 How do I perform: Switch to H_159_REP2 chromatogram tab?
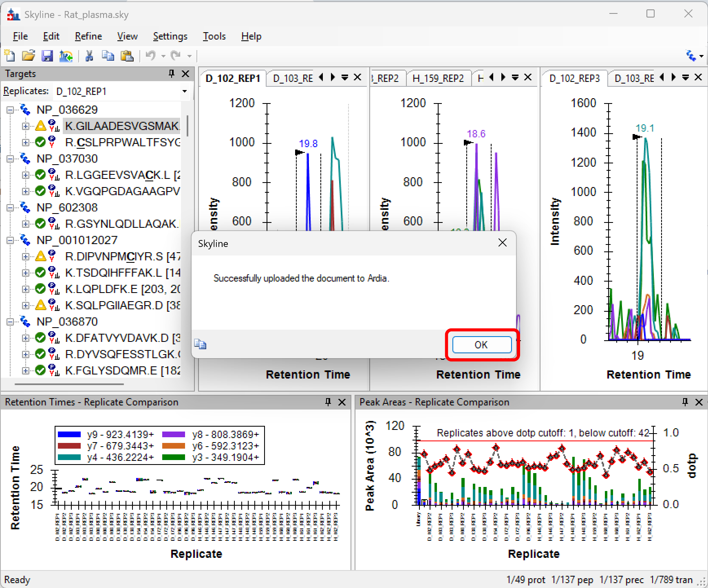point(438,78)
